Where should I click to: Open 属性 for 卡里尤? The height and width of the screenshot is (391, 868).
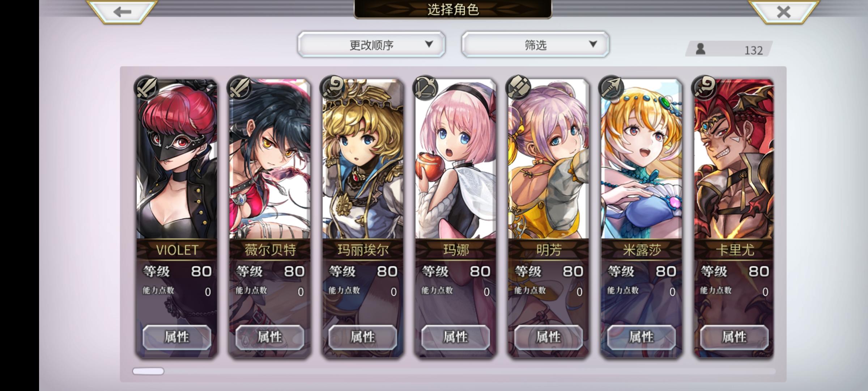735,337
